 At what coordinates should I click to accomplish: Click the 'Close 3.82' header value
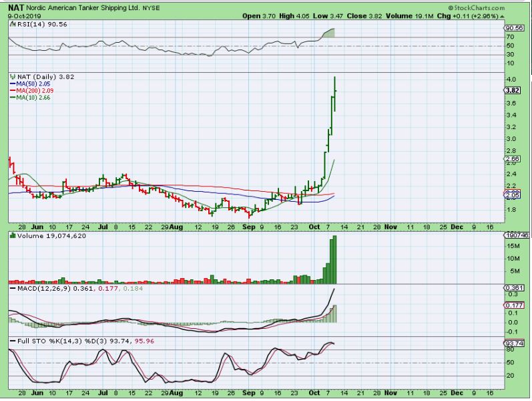tap(364, 16)
